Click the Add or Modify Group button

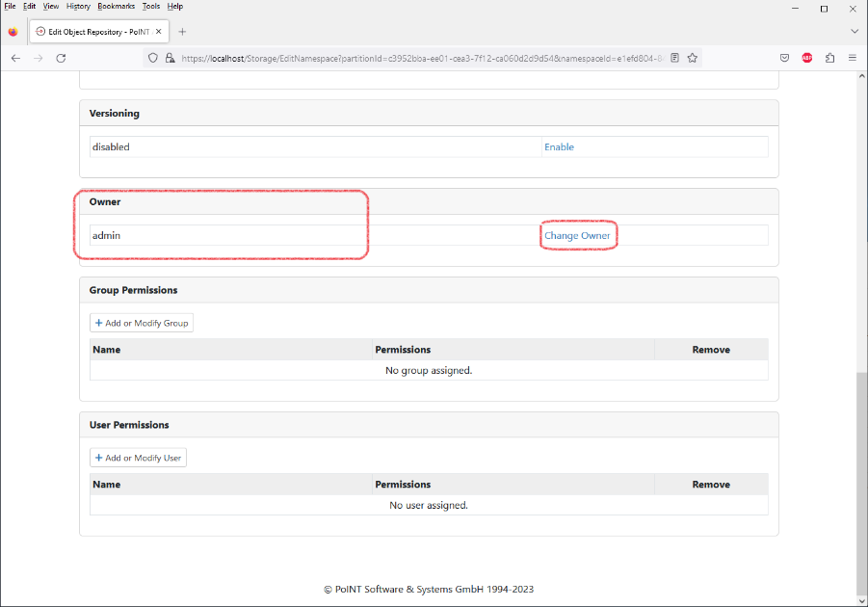142,323
